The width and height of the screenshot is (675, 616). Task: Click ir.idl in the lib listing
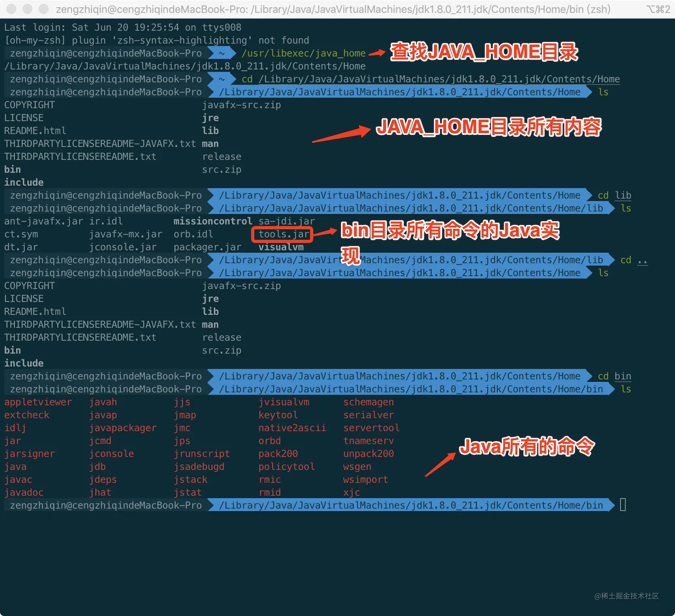coord(106,221)
